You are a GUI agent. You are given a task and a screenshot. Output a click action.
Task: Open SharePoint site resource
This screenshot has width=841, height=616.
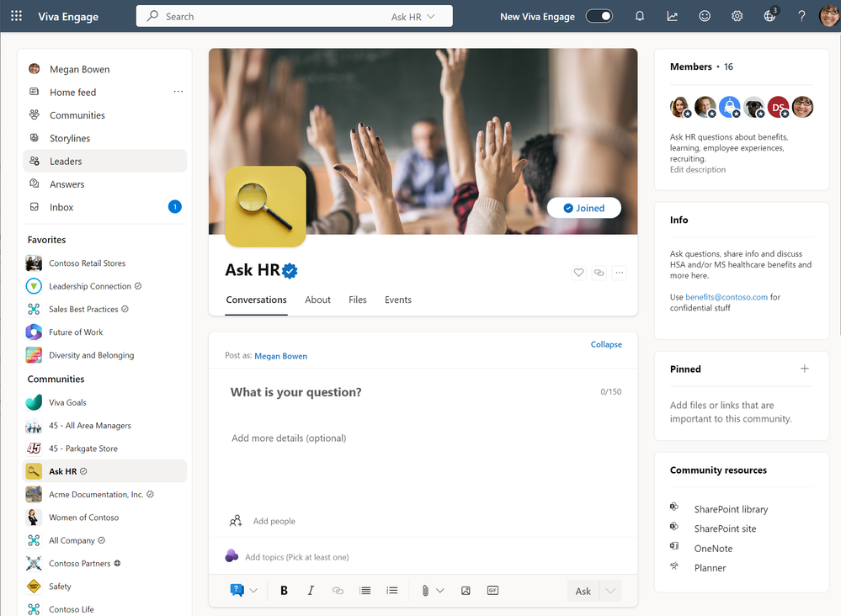[x=725, y=528]
